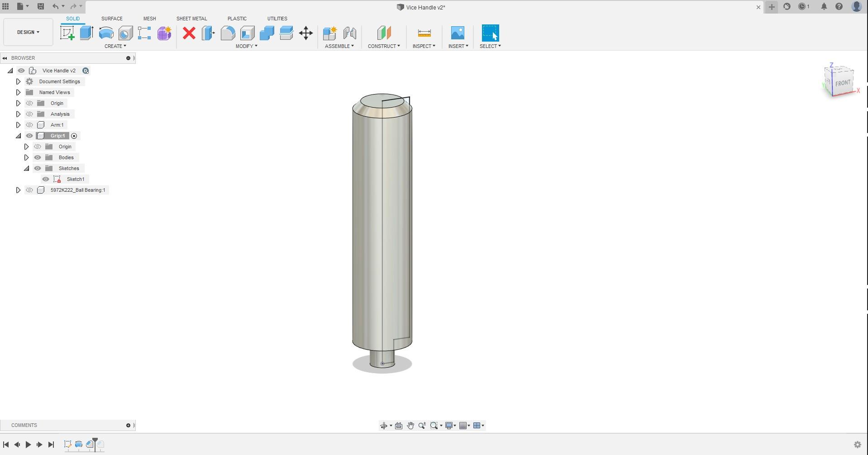This screenshot has width=868, height=455.
Task: Hide the Bodies folder with eye icon
Action: coord(38,157)
